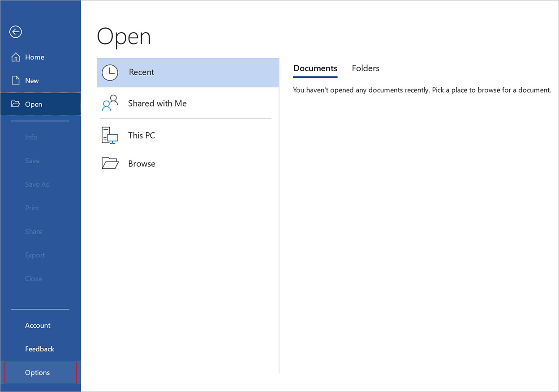Viewport: 559px width, 392px height.
Task: Click Share in the sidebar
Action: [x=34, y=231]
